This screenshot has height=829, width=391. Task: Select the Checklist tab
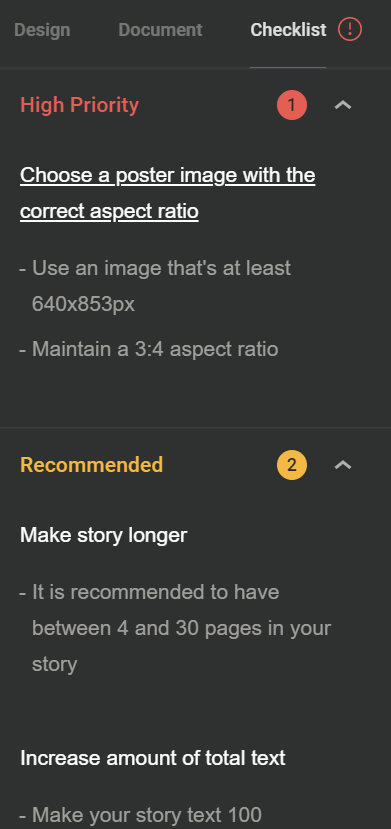coord(288,30)
